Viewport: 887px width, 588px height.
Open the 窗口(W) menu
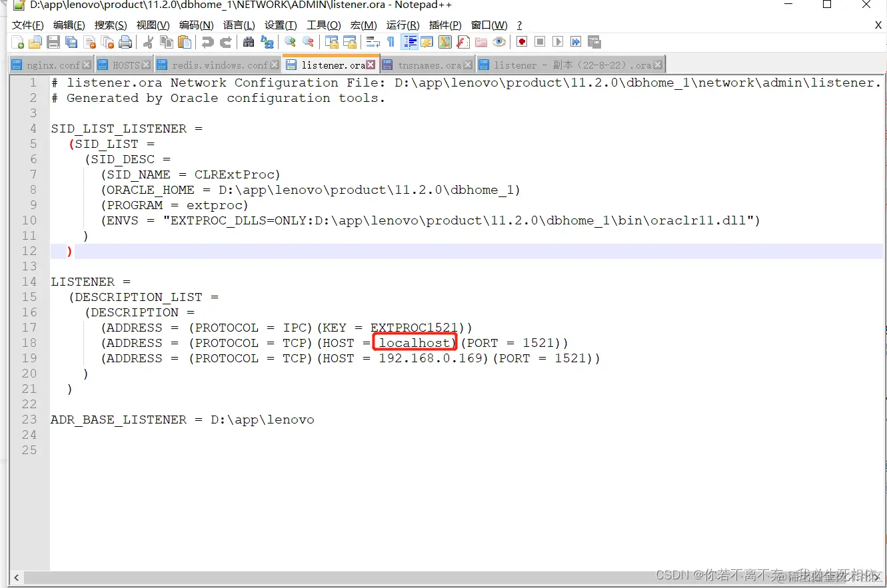(x=489, y=25)
